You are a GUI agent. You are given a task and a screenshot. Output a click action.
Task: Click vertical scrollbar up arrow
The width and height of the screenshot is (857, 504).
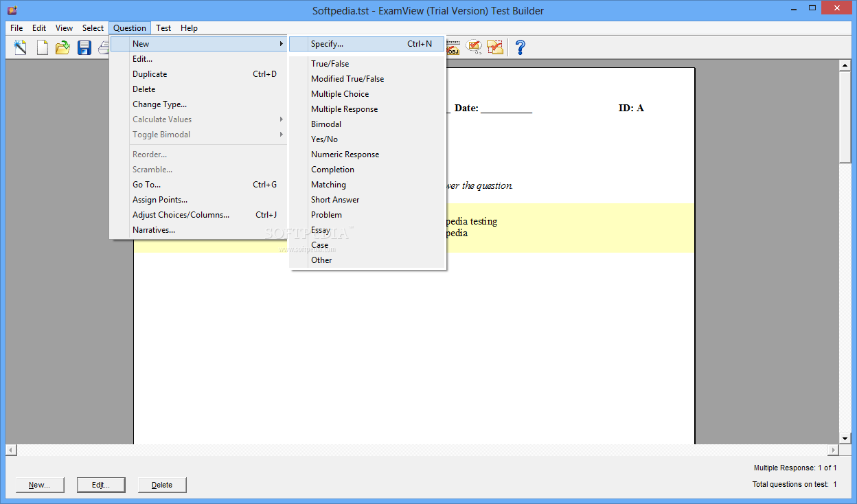845,65
